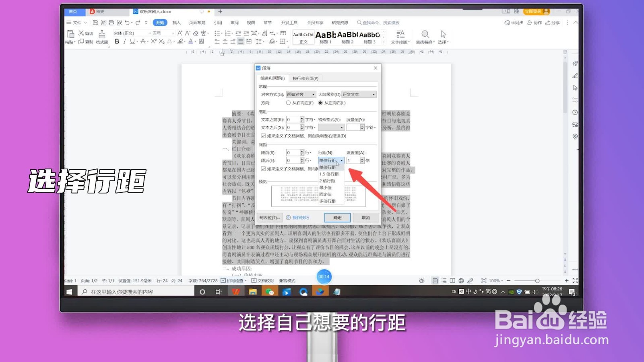Screen dimensions: 644x362
Task: Click the superscript X² icon
Action: [153, 41]
